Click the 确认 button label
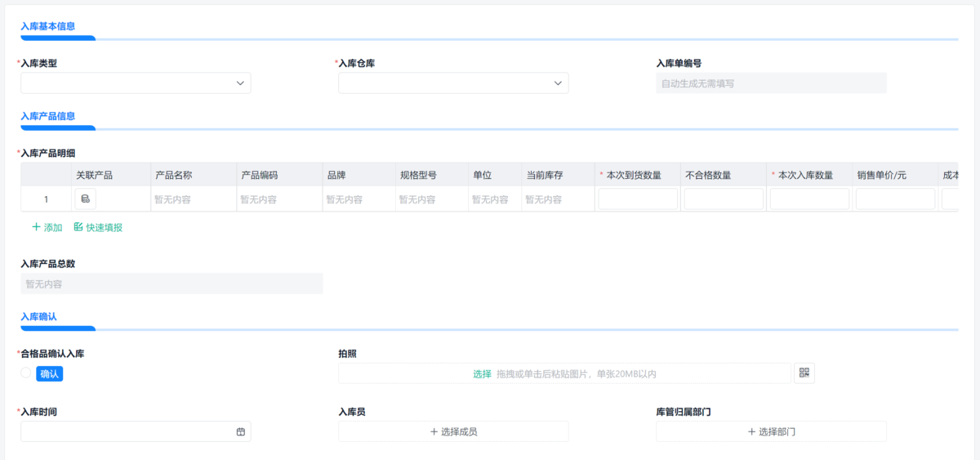The height and width of the screenshot is (460, 980). 50,373
